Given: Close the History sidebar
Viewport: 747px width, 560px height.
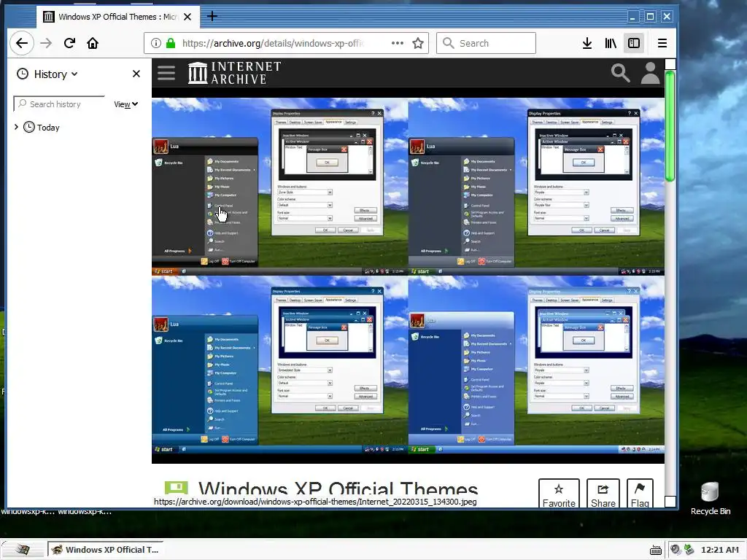Looking at the screenshot, I should pyautogui.click(x=136, y=74).
